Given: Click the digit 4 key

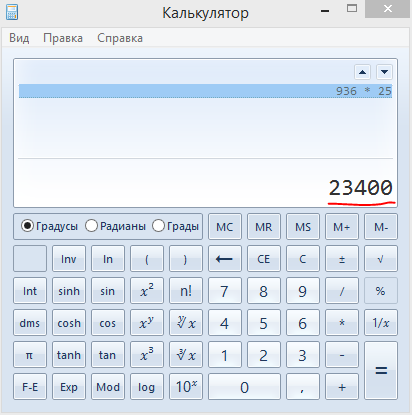Looking at the screenshot, I should coord(225,323).
